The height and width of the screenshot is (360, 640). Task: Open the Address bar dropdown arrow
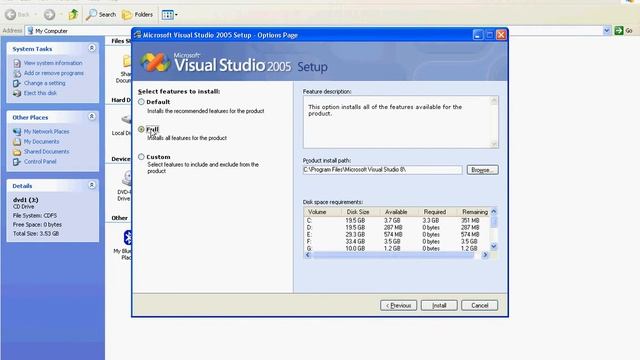point(607,31)
